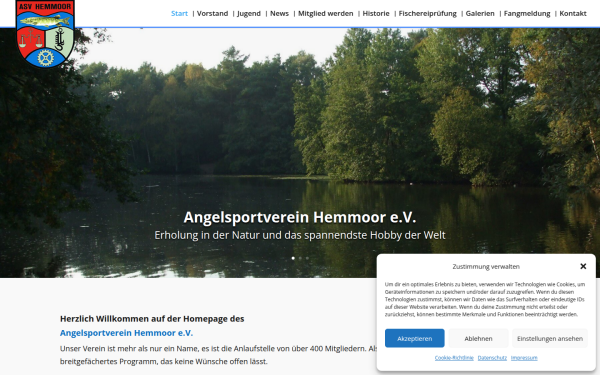Open the Vorstand page
This screenshot has height=375, width=600.
pyautogui.click(x=212, y=13)
